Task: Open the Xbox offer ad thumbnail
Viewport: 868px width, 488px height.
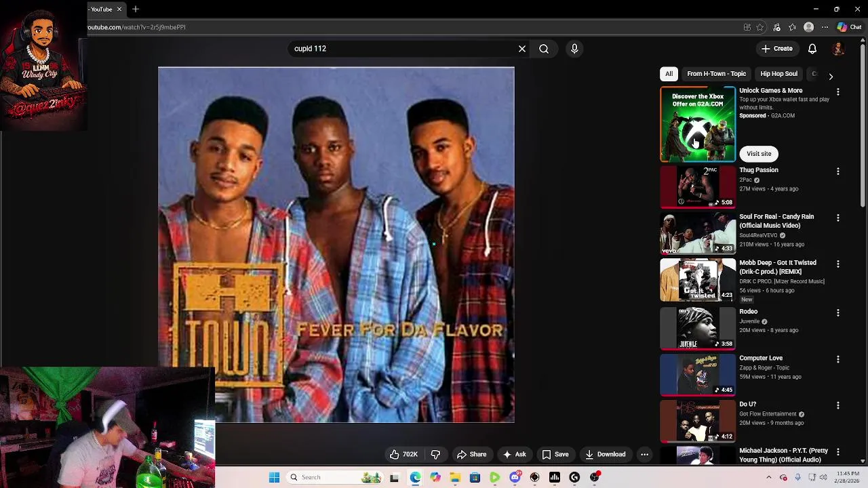Action: pyautogui.click(x=698, y=124)
